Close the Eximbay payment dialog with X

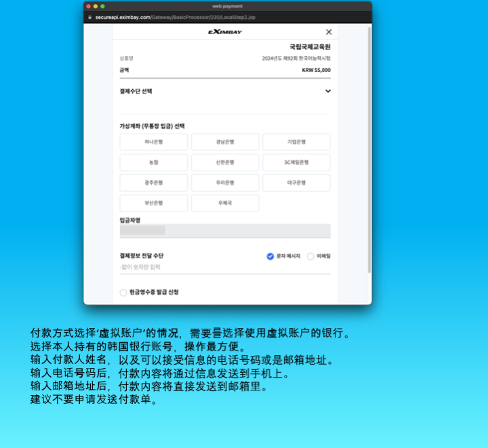point(329,32)
